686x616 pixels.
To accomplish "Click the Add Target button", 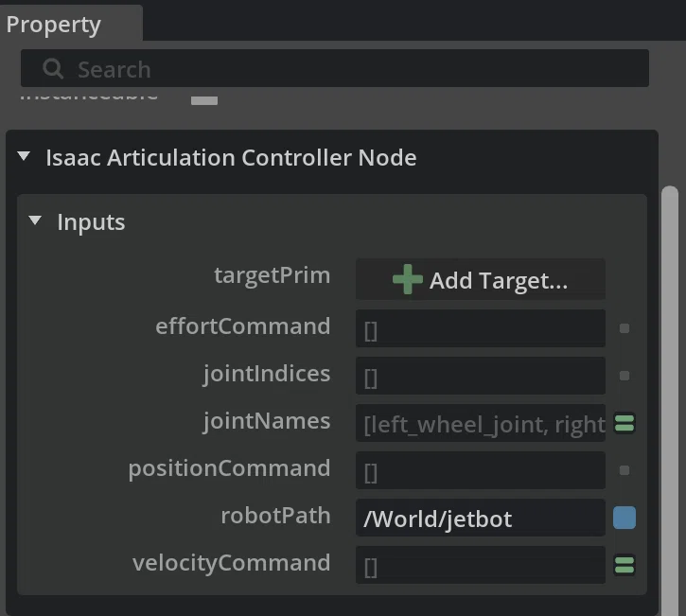I will click(x=481, y=279).
